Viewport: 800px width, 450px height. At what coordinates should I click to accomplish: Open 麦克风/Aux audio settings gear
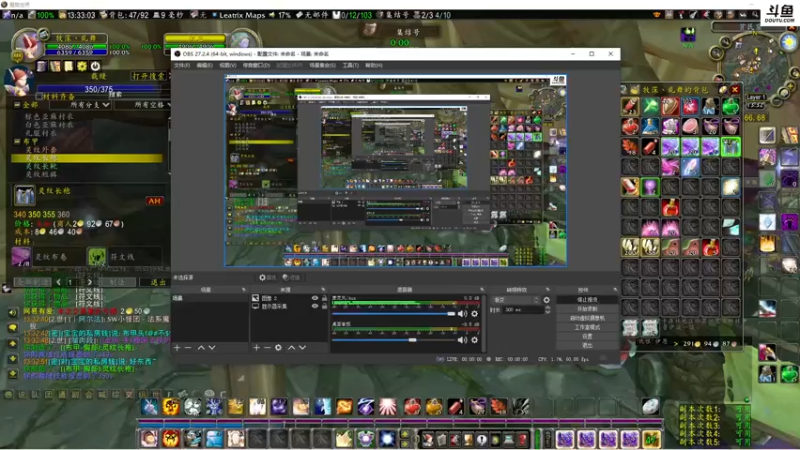tap(474, 314)
